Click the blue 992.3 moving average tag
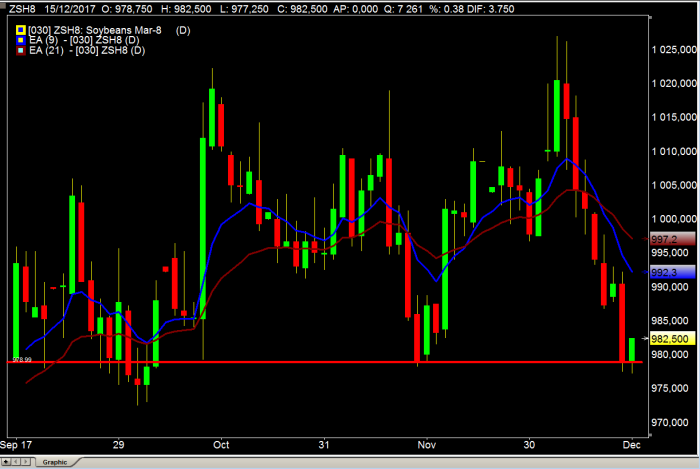700x469 pixels. pyautogui.click(x=665, y=272)
